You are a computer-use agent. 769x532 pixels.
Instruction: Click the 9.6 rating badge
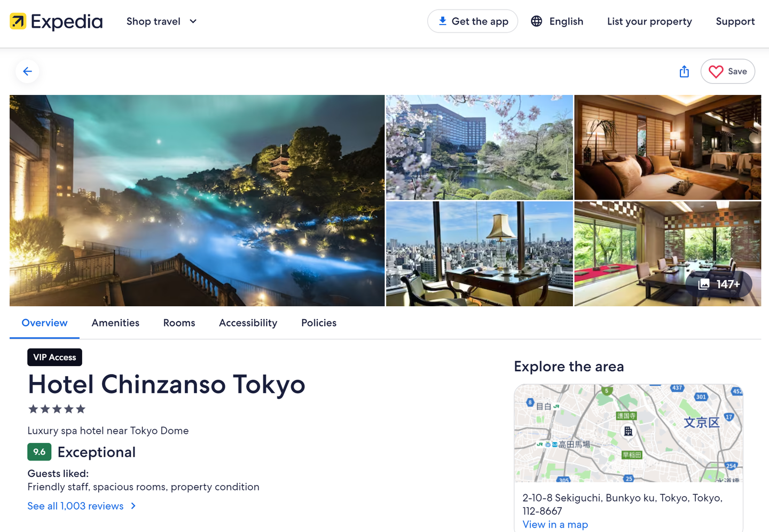pos(40,452)
